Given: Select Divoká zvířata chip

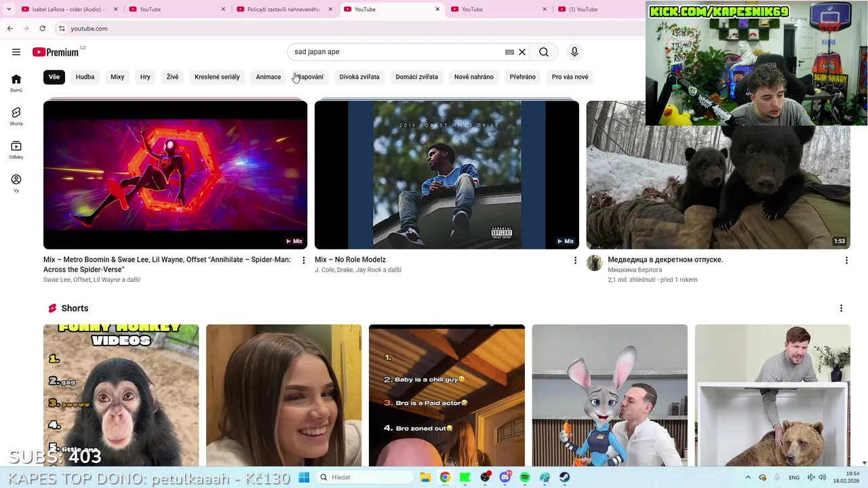Looking at the screenshot, I should (x=359, y=77).
